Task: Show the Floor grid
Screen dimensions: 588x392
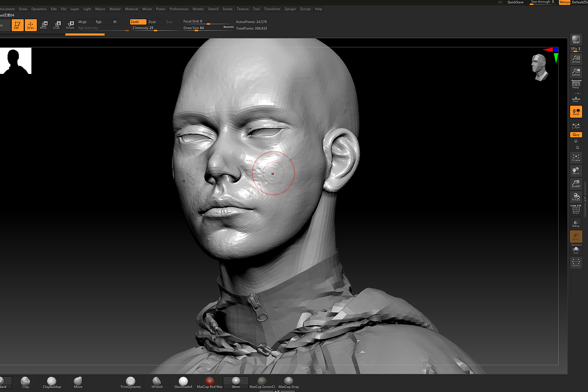Action: click(x=576, y=98)
